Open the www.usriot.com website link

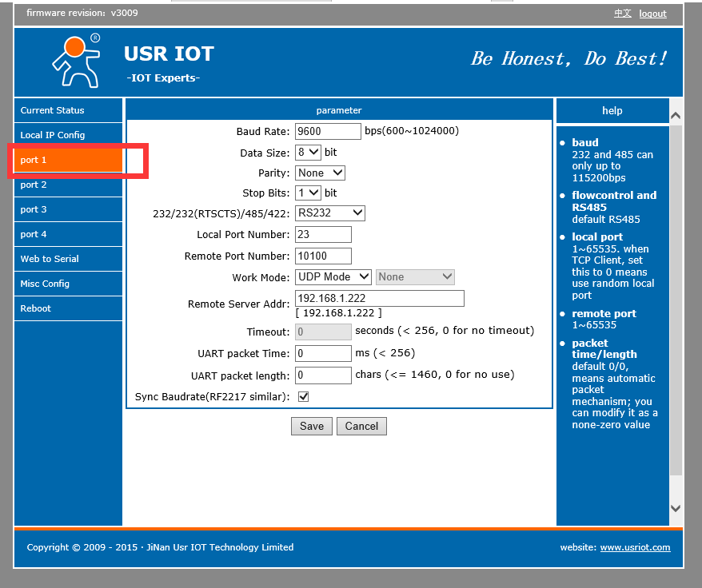[635, 547]
